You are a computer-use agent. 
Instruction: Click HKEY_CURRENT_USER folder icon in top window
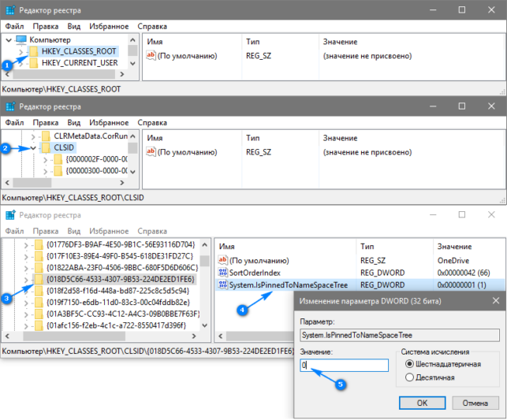(x=34, y=63)
